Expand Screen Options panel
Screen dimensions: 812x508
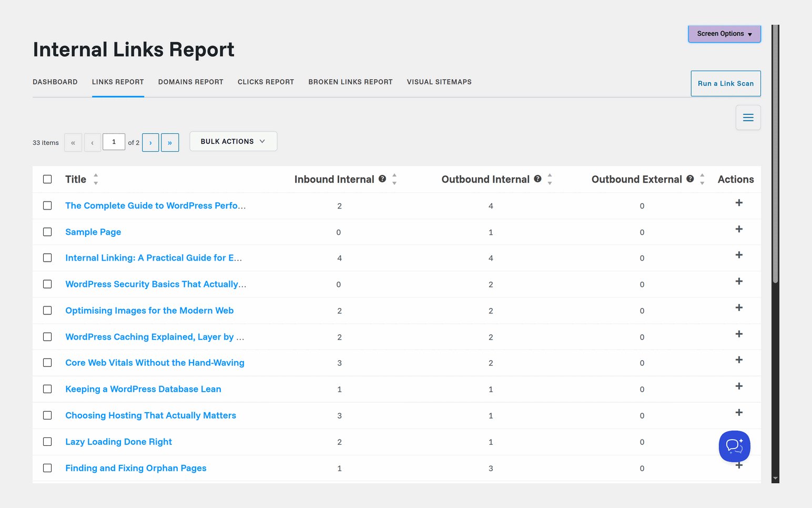[x=724, y=34]
